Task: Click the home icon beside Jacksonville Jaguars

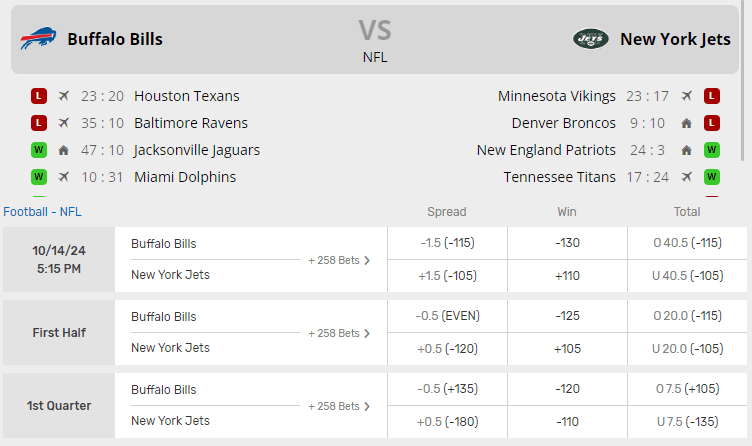Action: 64,150
